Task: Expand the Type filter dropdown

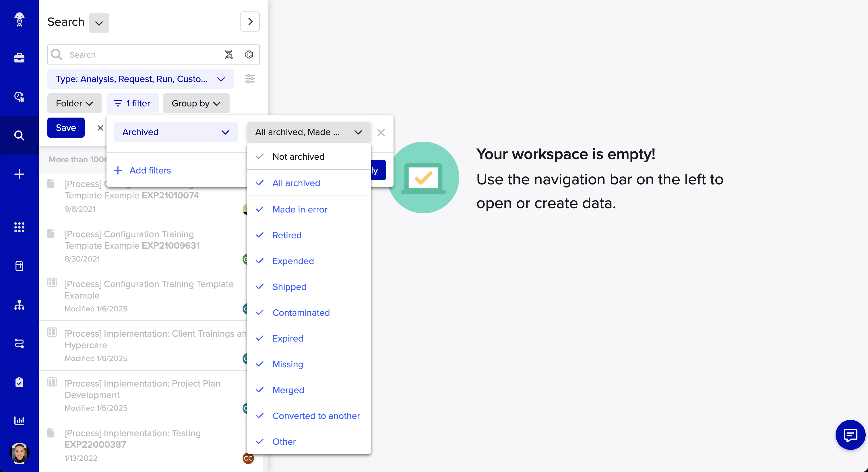Action: (140, 79)
